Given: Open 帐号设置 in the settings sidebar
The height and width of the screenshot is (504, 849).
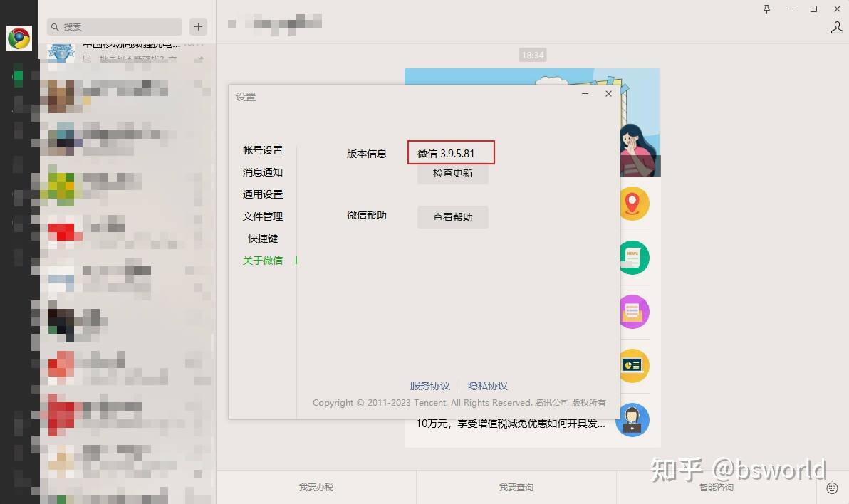Looking at the screenshot, I should tap(262, 150).
